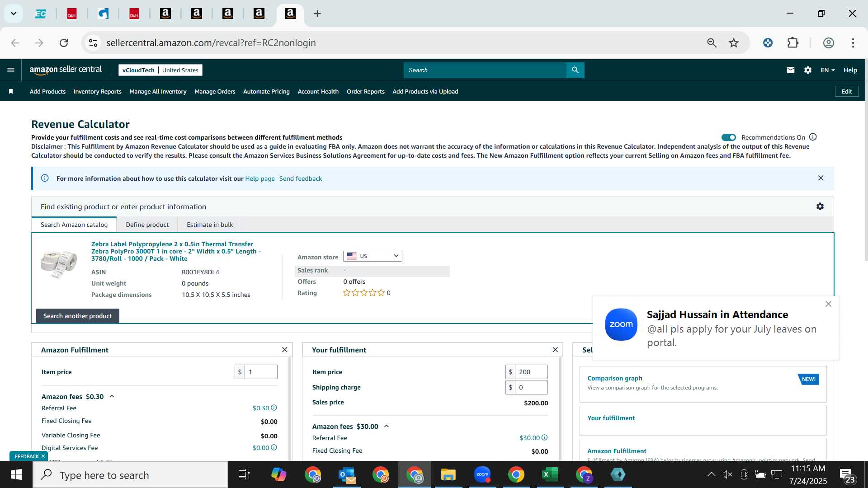
Task: Open calculator settings gear icon
Action: (820, 206)
